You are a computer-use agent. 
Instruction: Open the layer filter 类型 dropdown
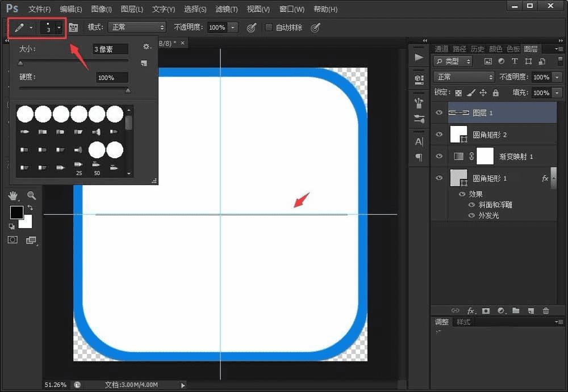[x=453, y=61]
